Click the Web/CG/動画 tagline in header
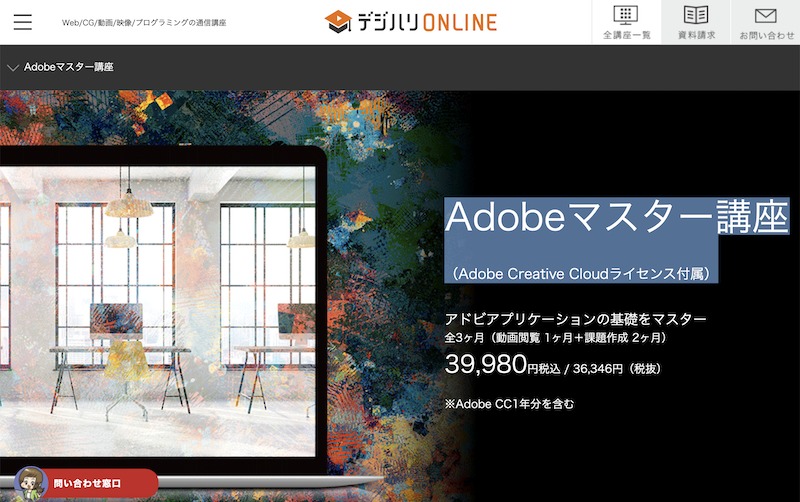 pyautogui.click(x=144, y=22)
